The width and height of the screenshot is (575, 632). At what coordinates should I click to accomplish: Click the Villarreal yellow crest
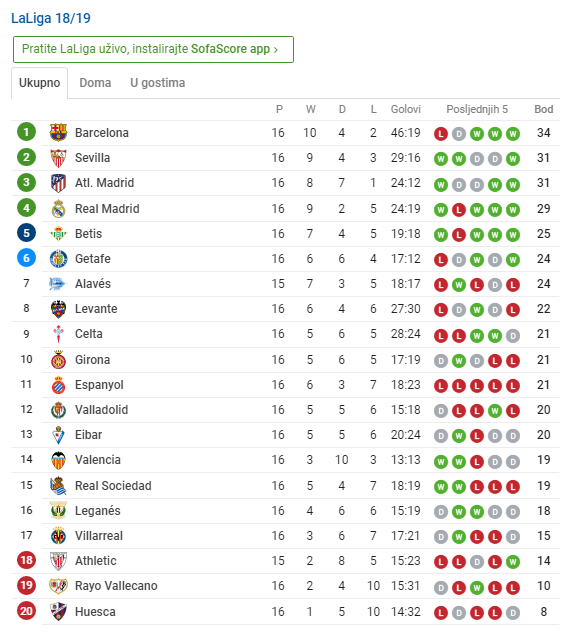58,536
